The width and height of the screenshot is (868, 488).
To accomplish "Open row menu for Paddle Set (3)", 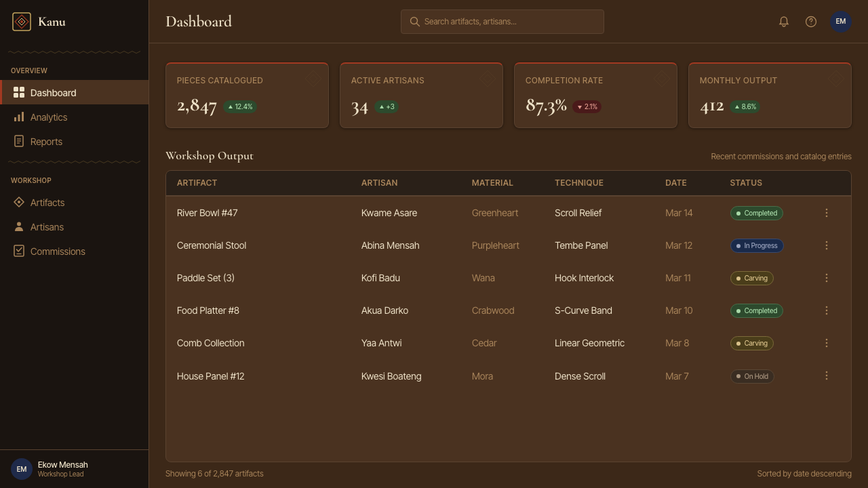I will point(827,278).
